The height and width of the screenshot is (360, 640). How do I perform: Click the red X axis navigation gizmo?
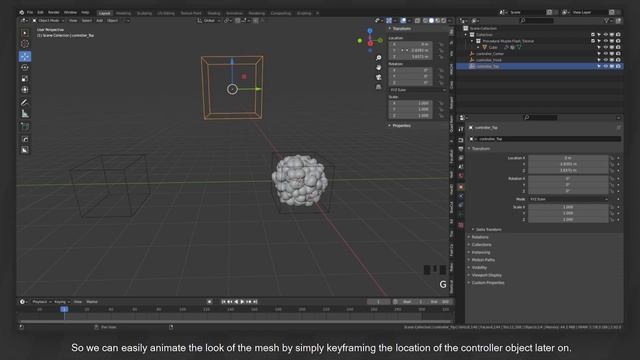coord(370,43)
